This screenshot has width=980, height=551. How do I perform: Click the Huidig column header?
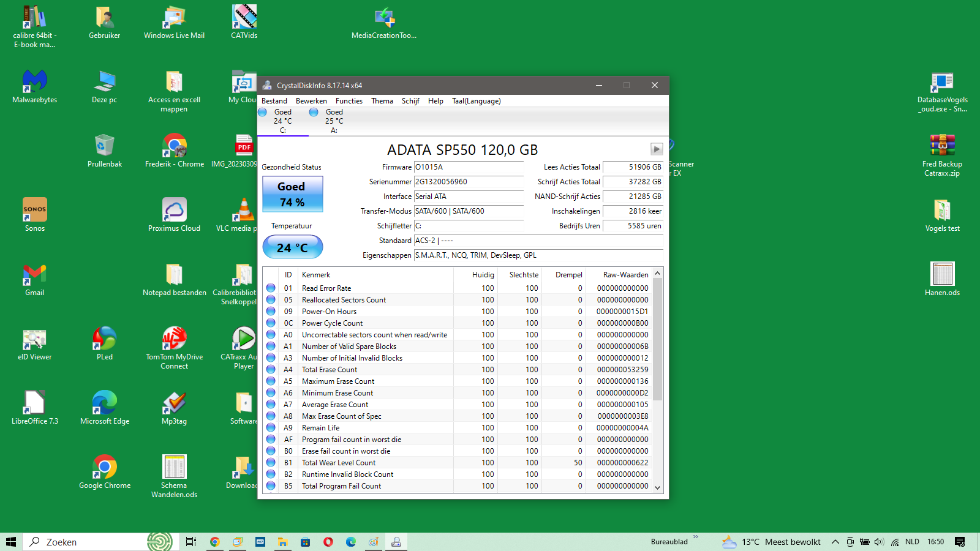coord(475,275)
